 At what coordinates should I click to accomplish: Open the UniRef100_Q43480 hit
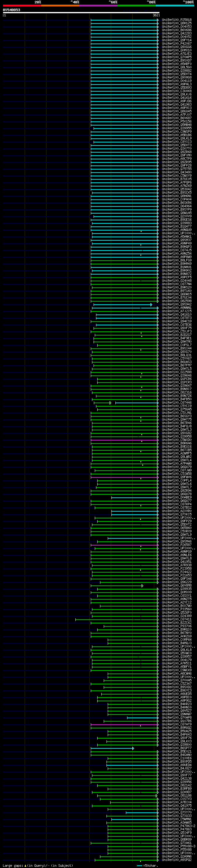tap(176, 172)
